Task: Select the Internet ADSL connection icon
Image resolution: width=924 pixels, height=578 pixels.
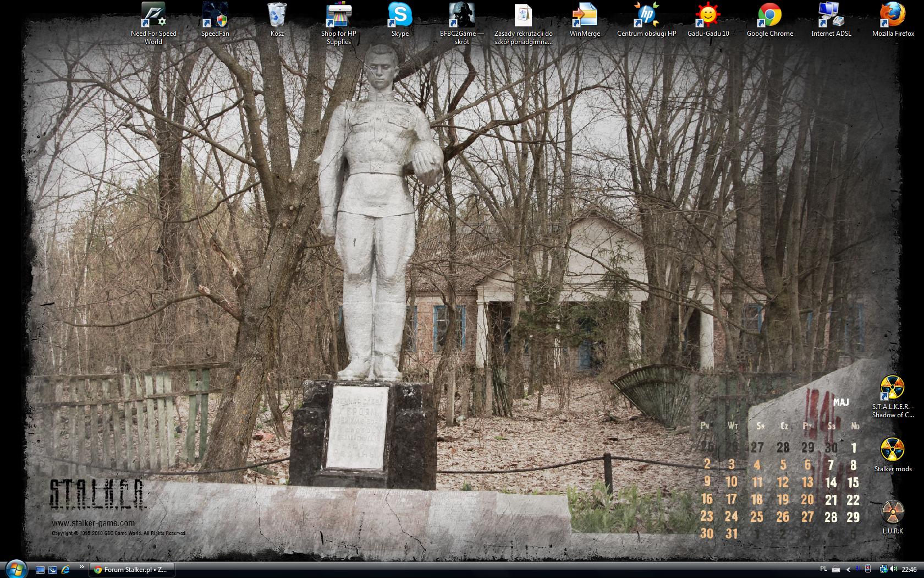Action: [831, 15]
